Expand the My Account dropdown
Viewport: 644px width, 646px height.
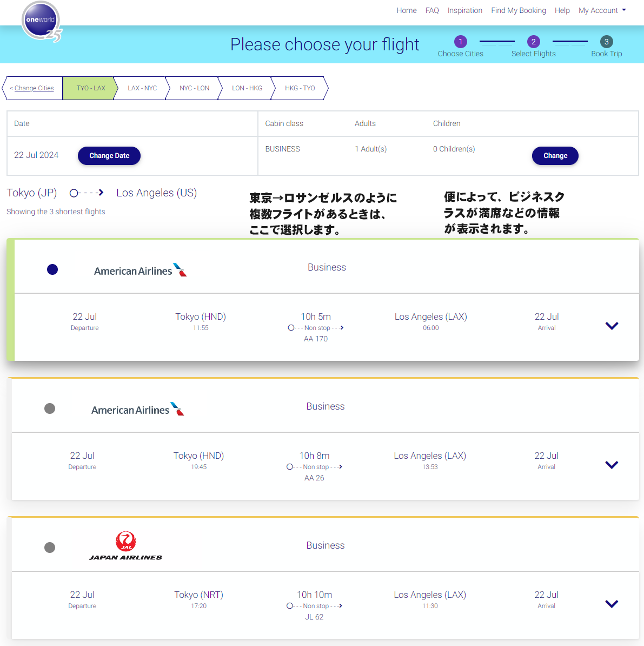point(602,10)
